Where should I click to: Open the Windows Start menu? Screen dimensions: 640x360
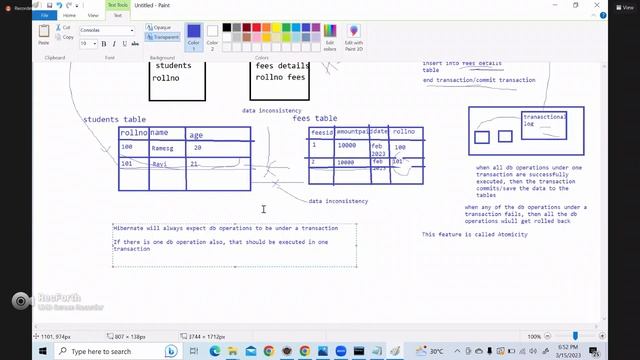pos(42,351)
